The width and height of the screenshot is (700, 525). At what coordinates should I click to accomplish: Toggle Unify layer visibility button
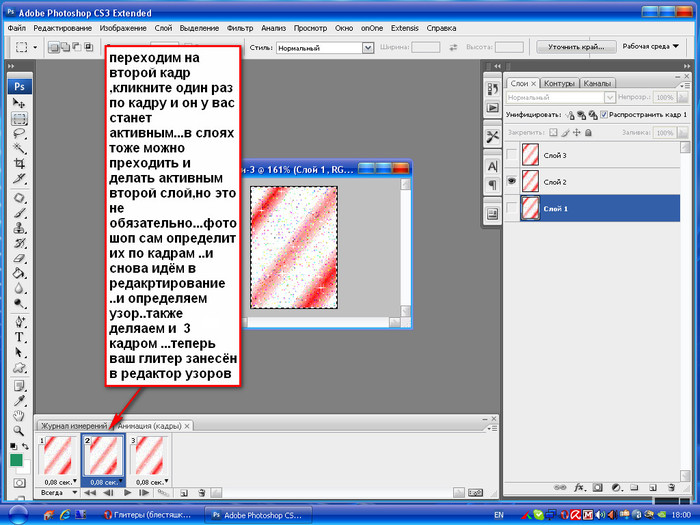(x=581, y=115)
